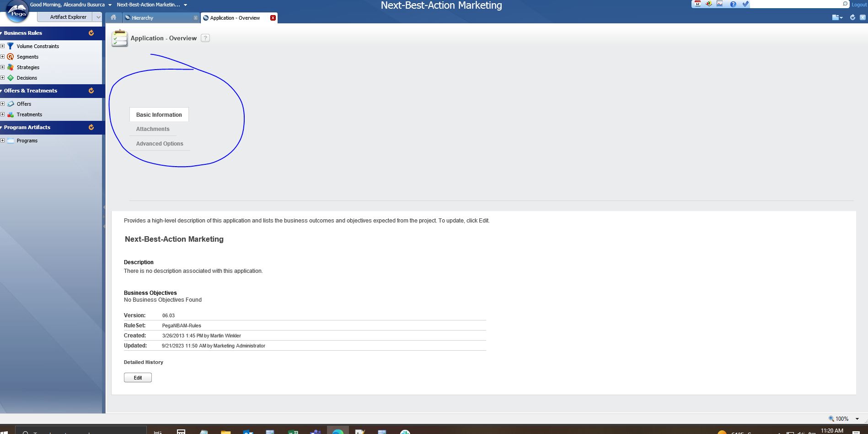Viewport: 868px width, 434px height.
Task: Click the help question-mark icon in the toolbar
Action: pos(733,4)
